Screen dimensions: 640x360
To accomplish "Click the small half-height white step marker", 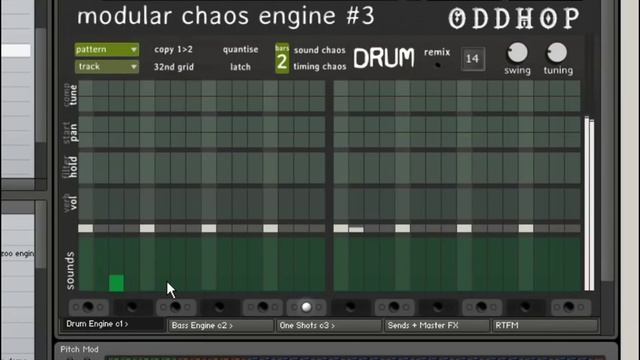I will pyautogui.click(x=356, y=230).
